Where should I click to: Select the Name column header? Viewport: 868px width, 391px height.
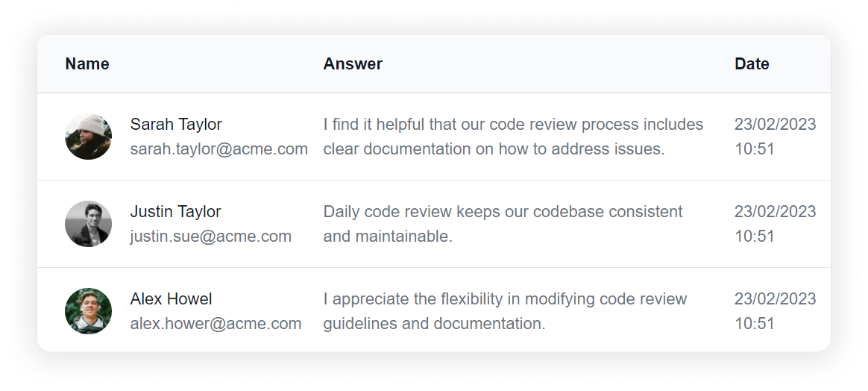pyautogui.click(x=87, y=63)
